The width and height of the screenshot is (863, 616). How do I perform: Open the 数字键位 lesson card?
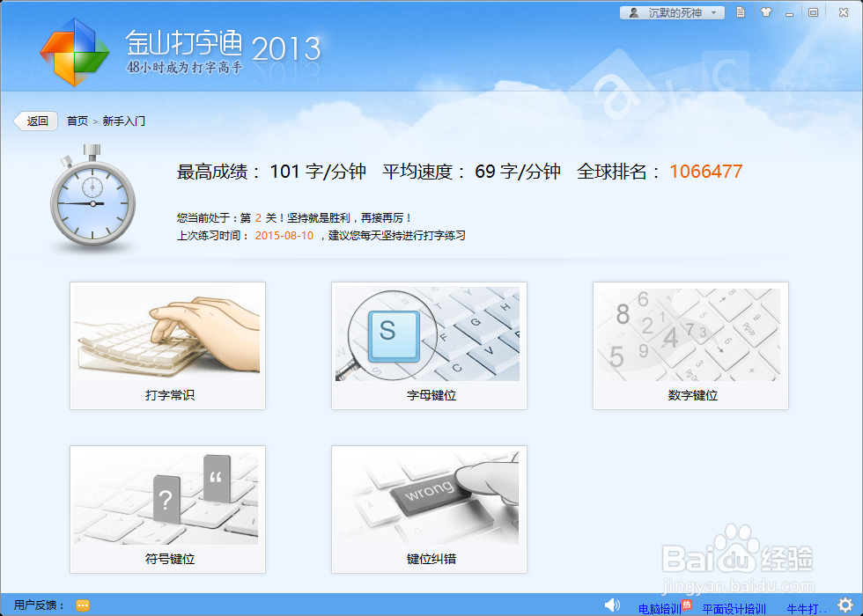click(x=690, y=346)
